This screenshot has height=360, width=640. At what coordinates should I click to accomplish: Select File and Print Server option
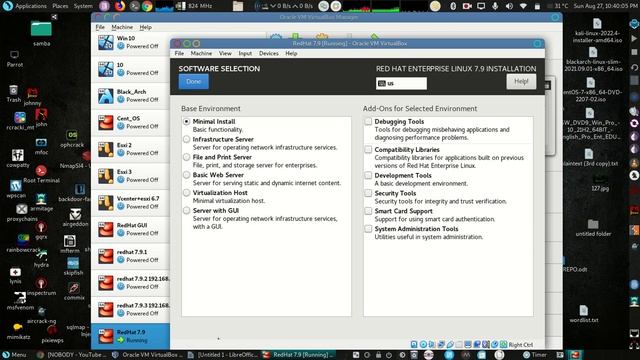[x=187, y=157]
